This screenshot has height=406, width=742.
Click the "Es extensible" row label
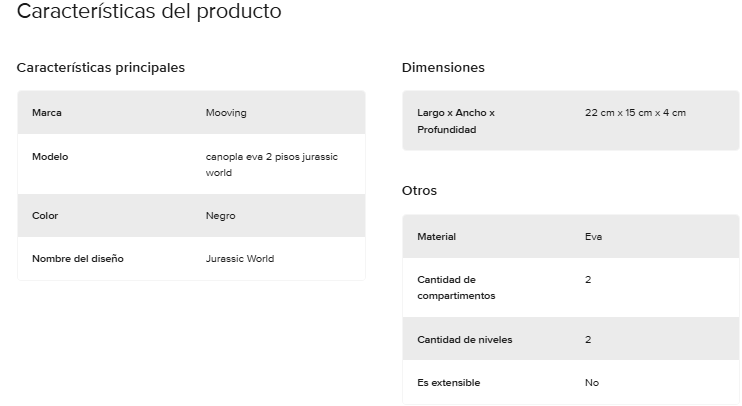[448, 383]
